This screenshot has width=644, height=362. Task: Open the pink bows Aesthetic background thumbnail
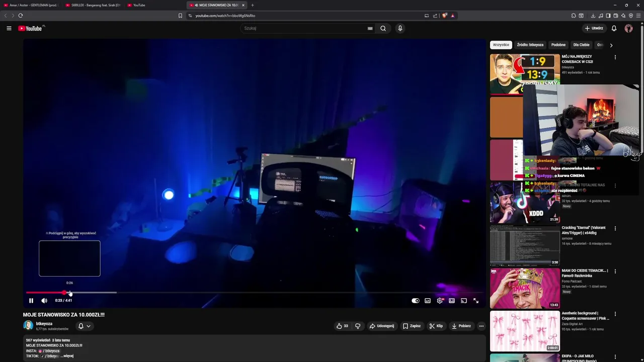pyautogui.click(x=525, y=331)
